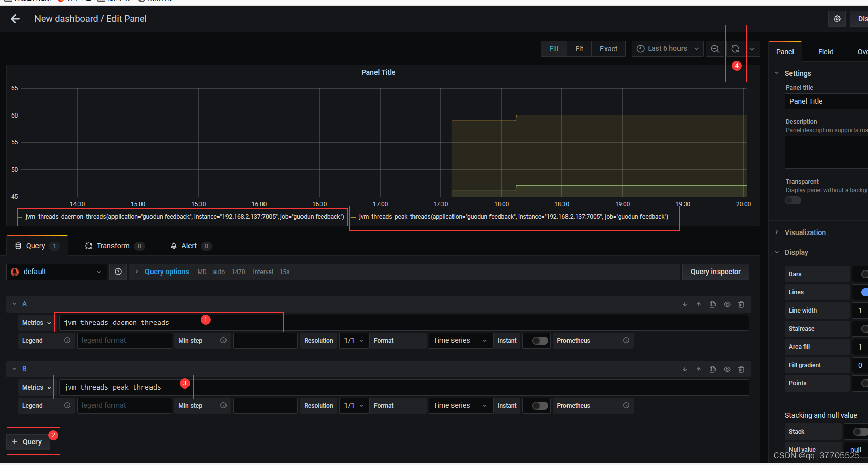The image size is (868, 465).
Task: Zoom out the time range
Action: point(715,49)
